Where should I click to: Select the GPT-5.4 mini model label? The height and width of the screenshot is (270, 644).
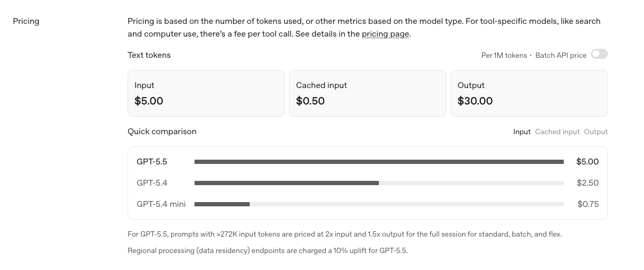coord(161,204)
